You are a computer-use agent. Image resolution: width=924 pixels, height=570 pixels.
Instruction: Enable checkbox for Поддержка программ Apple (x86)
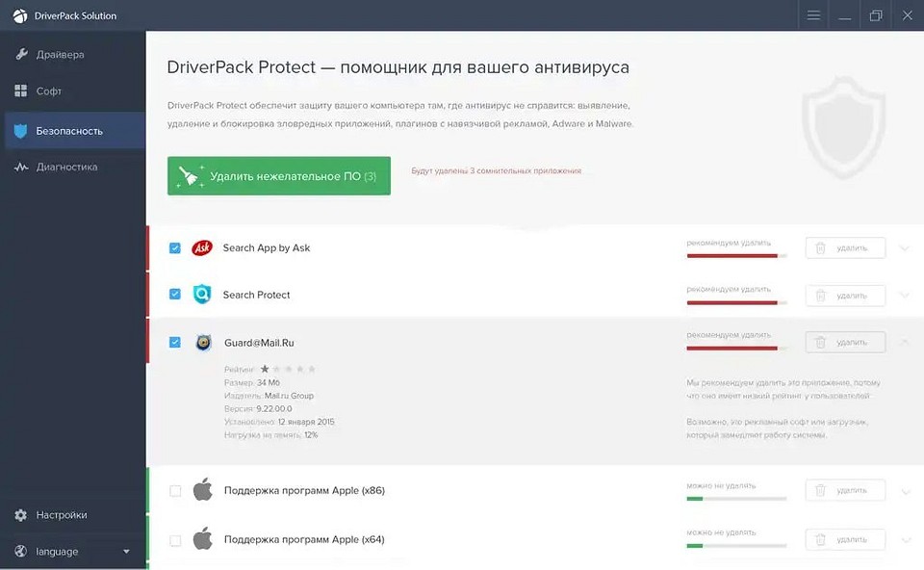tap(174, 489)
